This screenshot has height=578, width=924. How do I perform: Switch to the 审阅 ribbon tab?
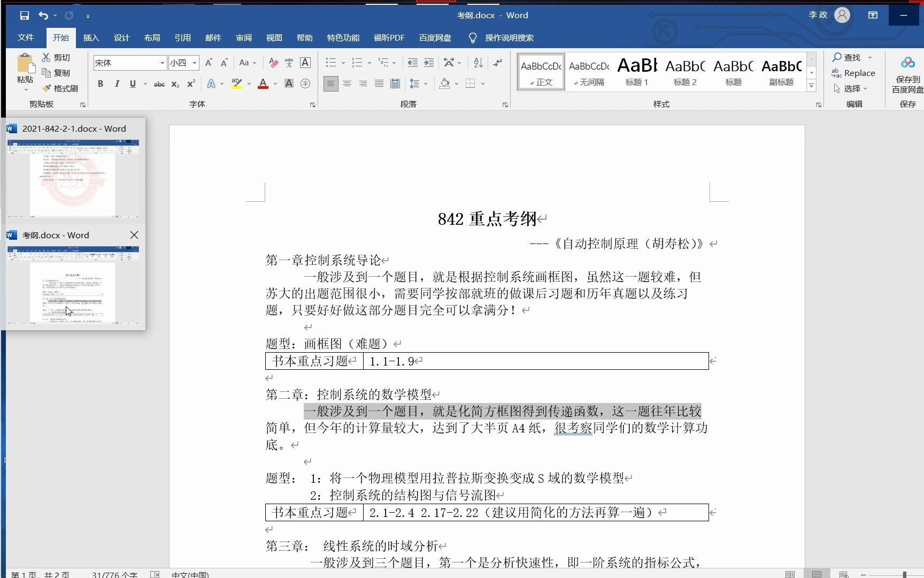pos(243,37)
